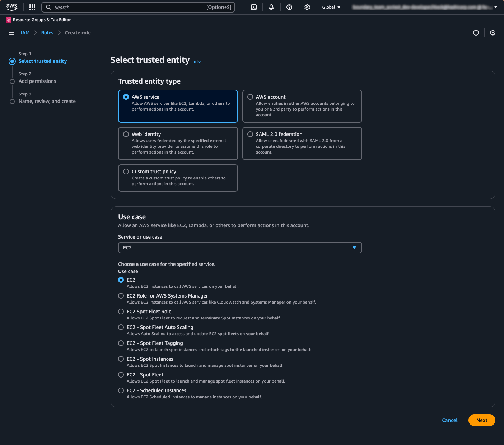Launch the CloudShell terminal icon
The width and height of the screenshot is (504, 445).
coord(254,7)
